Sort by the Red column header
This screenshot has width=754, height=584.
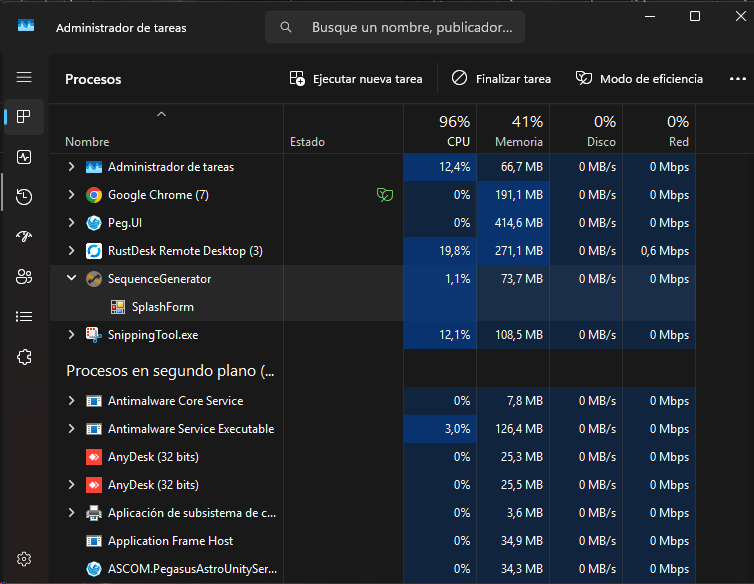tap(659, 130)
